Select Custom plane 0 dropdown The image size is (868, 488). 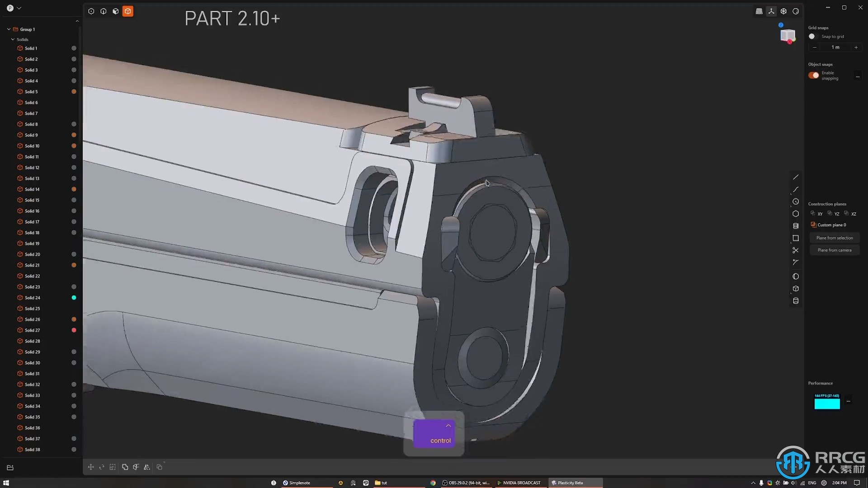coord(832,225)
